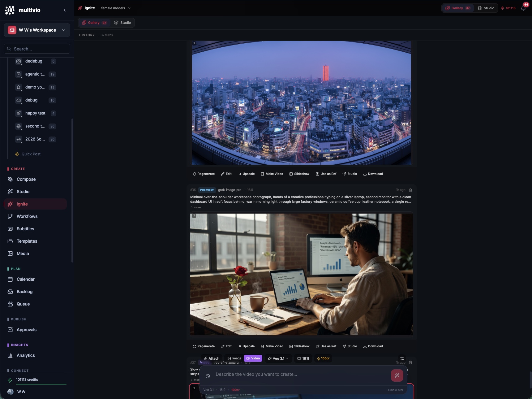Select Video mode in the composer
This screenshot has width=532, height=399.
click(253, 358)
